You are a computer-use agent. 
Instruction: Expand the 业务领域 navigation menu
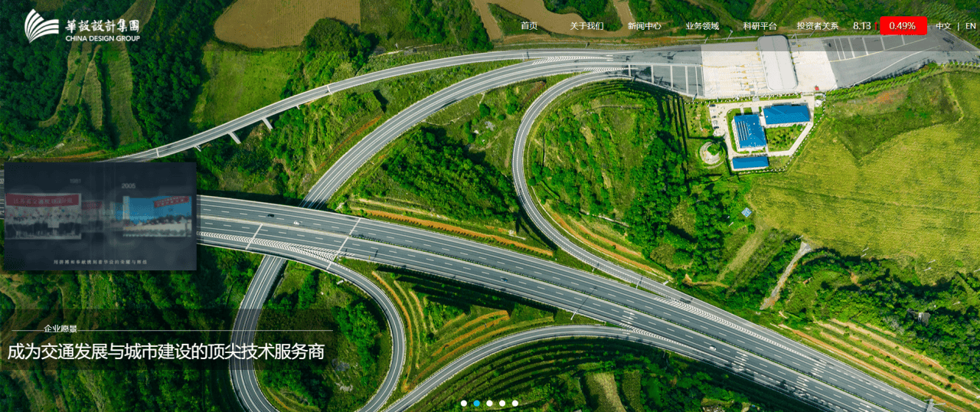pos(702,26)
